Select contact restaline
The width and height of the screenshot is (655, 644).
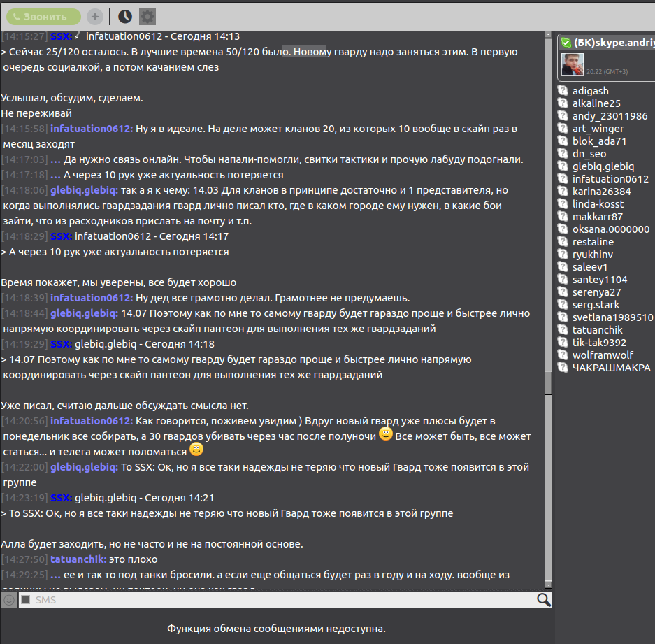click(x=593, y=241)
